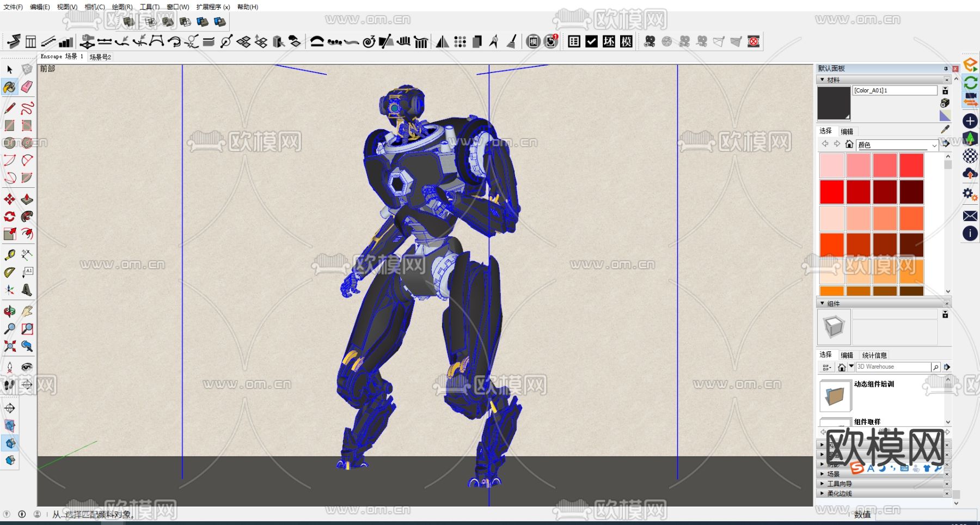Toggle Enscape live updates sync icon
Image resolution: width=980 pixels, height=525 pixels.
point(970,83)
